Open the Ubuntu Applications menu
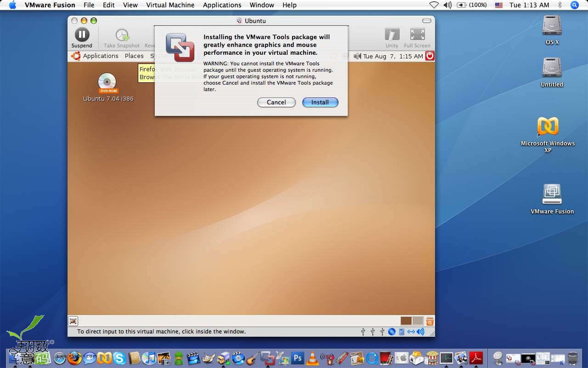 click(x=101, y=56)
